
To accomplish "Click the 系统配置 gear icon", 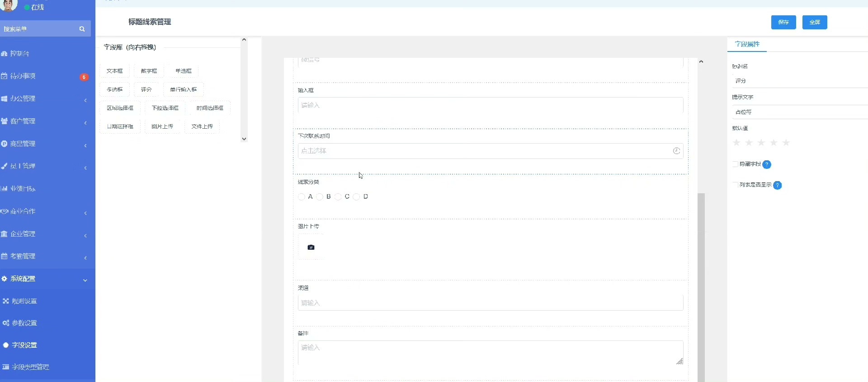I will tap(4, 279).
